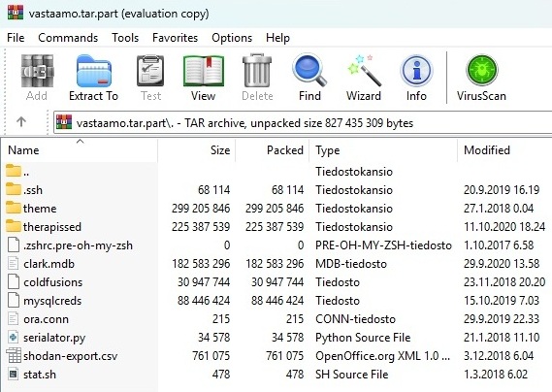Click the WinRAR icon in the title bar

tap(16, 13)
